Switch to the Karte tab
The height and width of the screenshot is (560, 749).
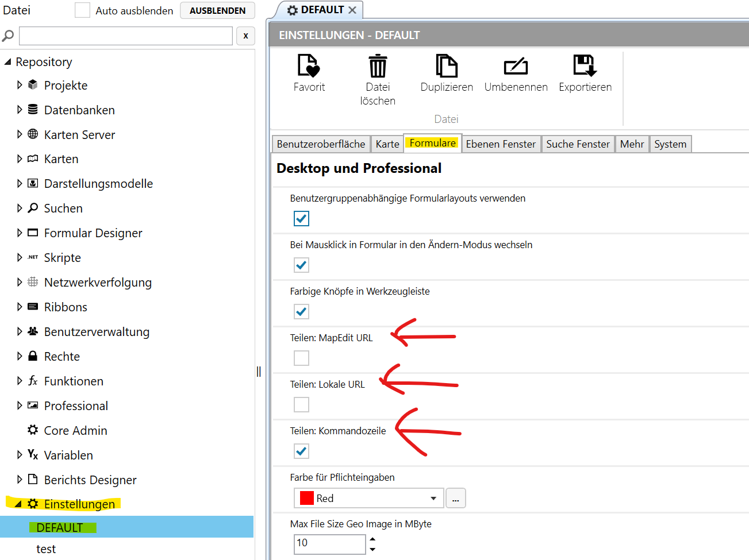pyautogui.click(x=387, y=144)
